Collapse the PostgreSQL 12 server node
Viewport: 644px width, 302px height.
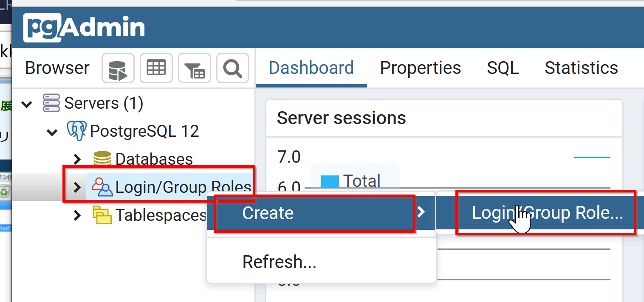tap(52, 132)
